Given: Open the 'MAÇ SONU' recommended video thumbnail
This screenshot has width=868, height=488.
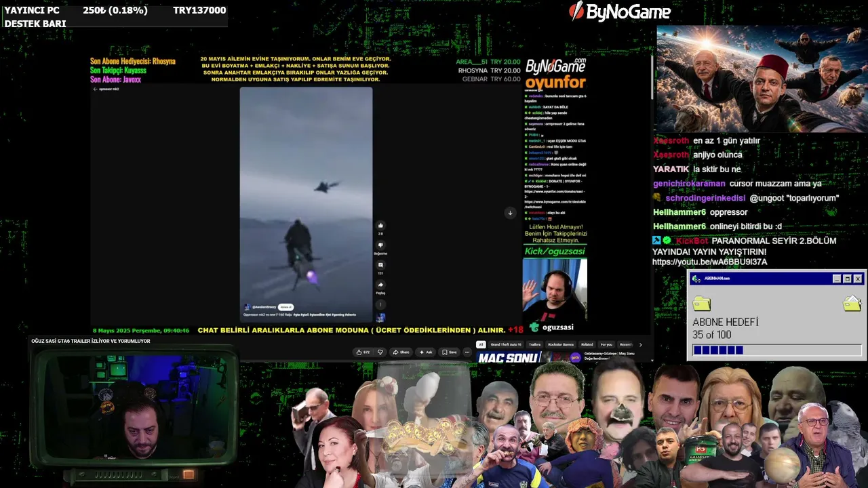Looking at the screenshot, I should pos(529,357).
